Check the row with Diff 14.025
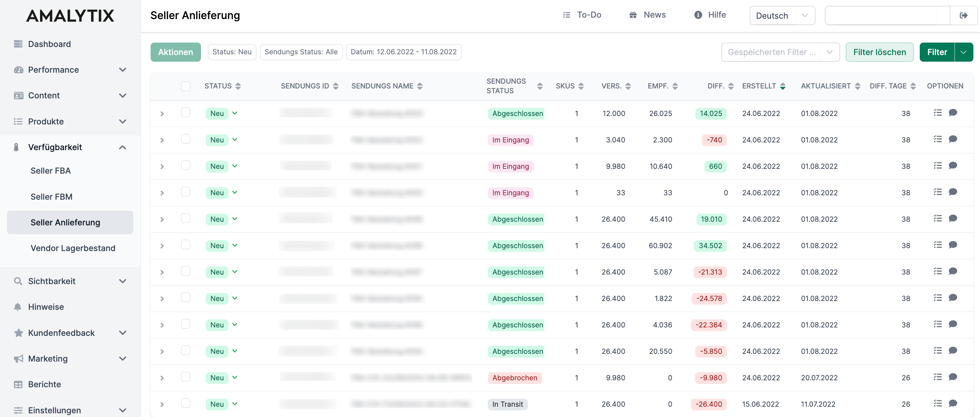980x417 pixels. pyautogui.click(x=185, y=113)
